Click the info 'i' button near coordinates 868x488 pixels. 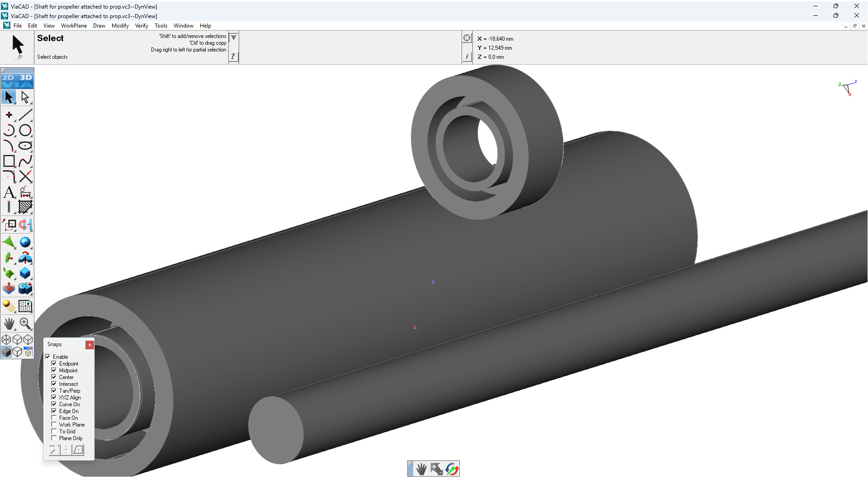click(x=467, y=56)
